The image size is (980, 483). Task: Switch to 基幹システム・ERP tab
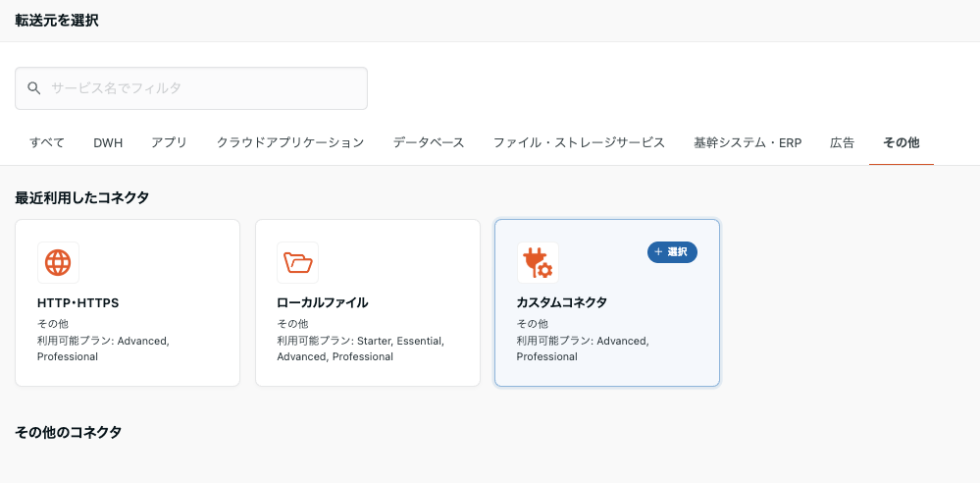[x=748, y=142]
